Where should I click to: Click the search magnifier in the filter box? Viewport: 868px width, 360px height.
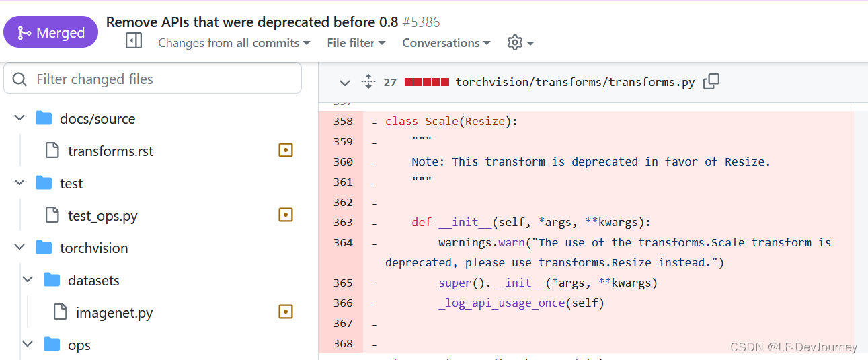[x=20, y=79]
